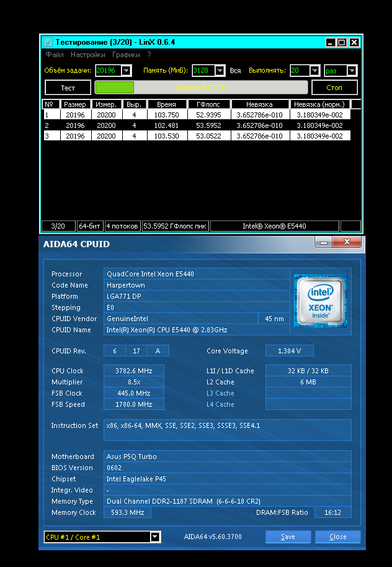This screenshot has height=567, width=392.
Task: Click the Размер column header
Action: click(75, 104)
